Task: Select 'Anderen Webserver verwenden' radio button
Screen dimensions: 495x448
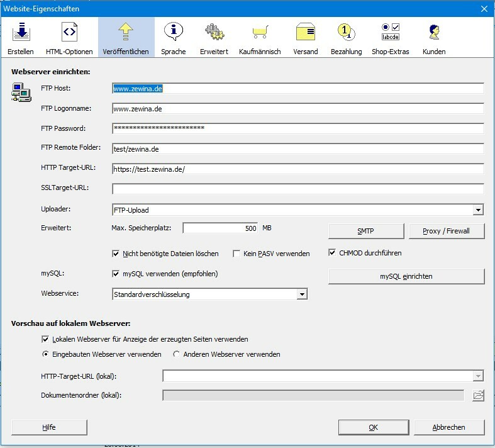Action: pyautogui.click(x=177, y=354)
